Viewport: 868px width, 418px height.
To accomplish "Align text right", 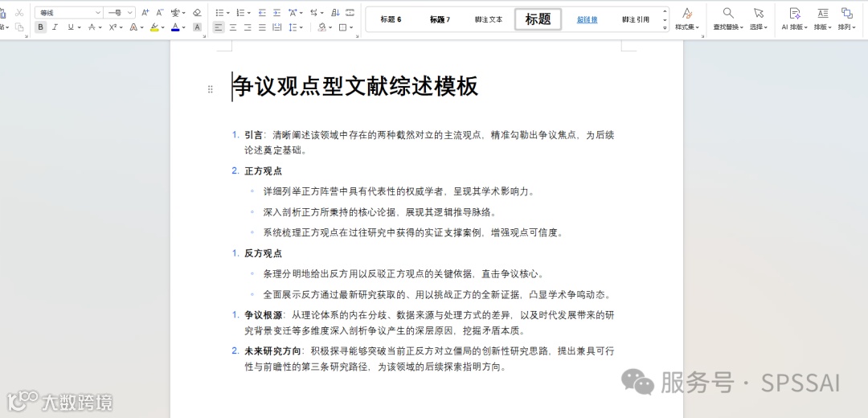I will point(248,27).
